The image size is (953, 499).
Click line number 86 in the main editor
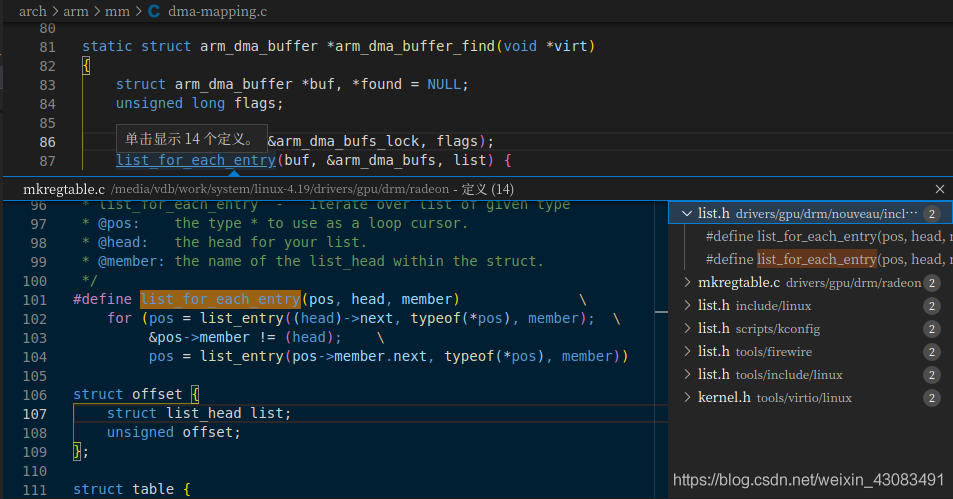tap(47, 142)
